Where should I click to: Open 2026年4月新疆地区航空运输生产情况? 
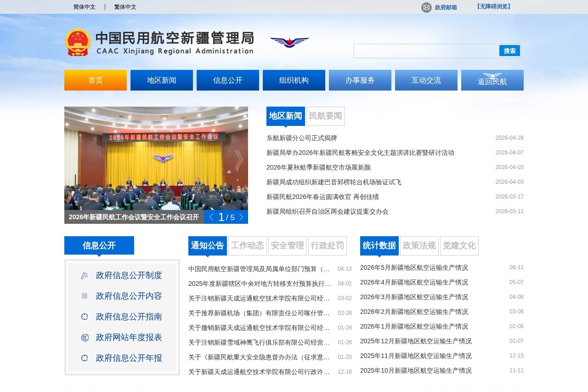(x=414, y=282)
